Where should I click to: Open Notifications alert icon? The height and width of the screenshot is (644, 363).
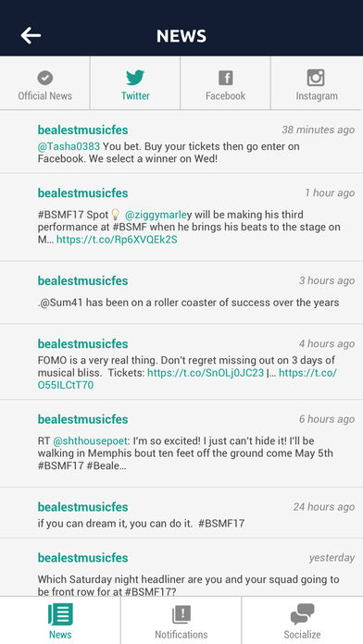pos(181,614)
